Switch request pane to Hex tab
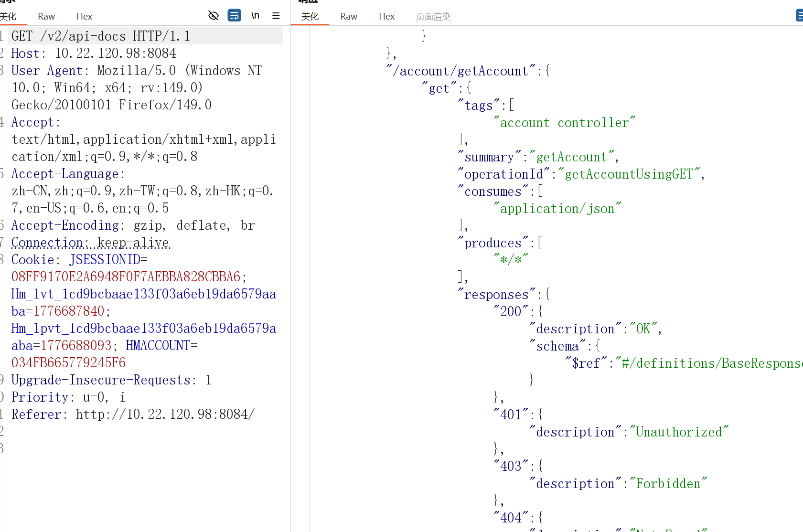Screen dimensions: 803x532 click(x=85, y=16)
